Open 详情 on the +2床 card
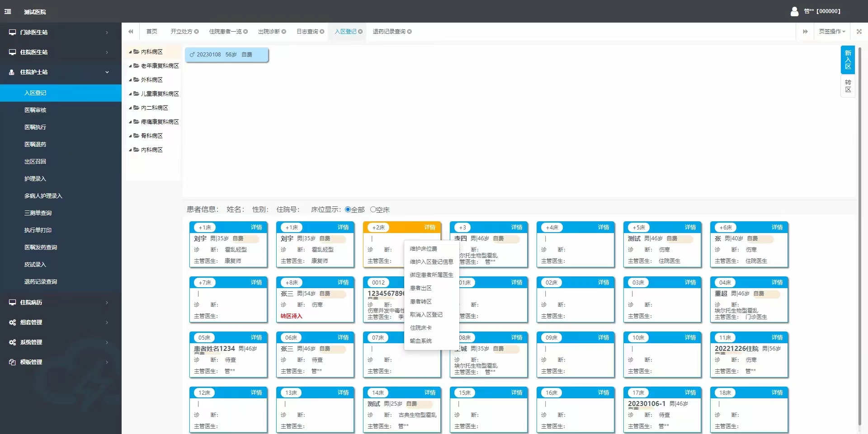This screenshot has height=434, width=868. pos(429,227)
